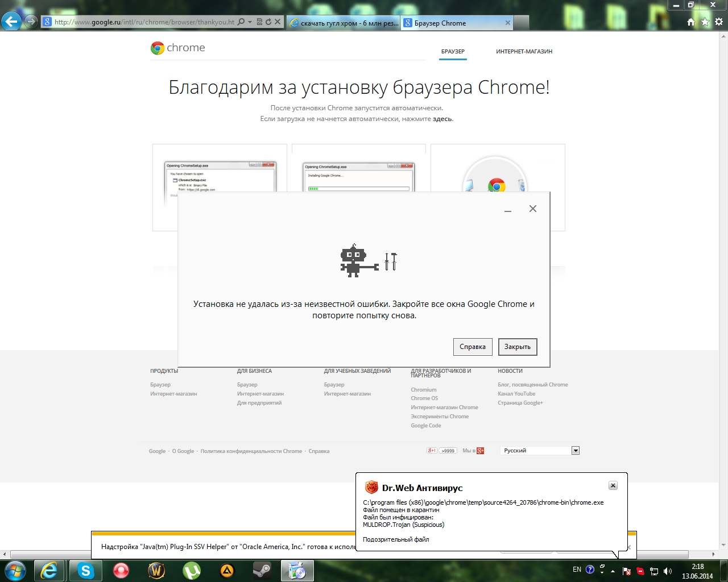Launch World of Warcraft from taskbar
Viewport: 728px width, 582px height.
tap(156, 571)
